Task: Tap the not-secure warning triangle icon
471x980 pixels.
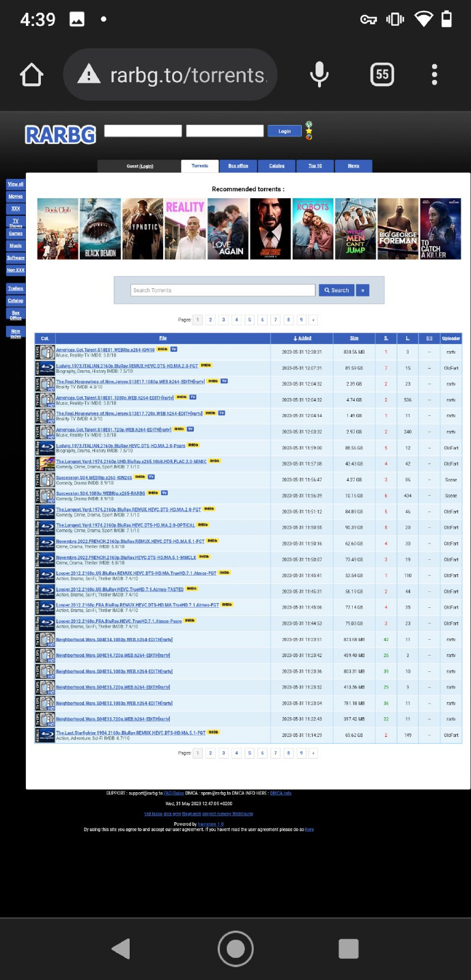Action: tap(89, 74)
